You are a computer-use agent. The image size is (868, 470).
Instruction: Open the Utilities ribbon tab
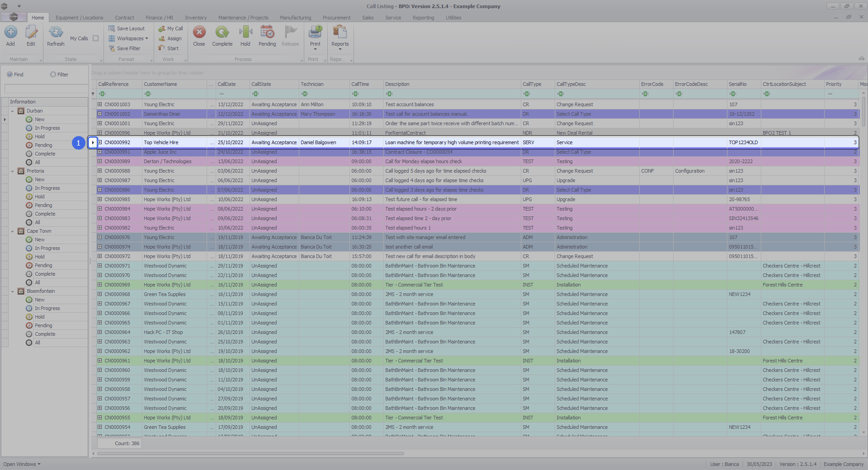coord(453,18)
